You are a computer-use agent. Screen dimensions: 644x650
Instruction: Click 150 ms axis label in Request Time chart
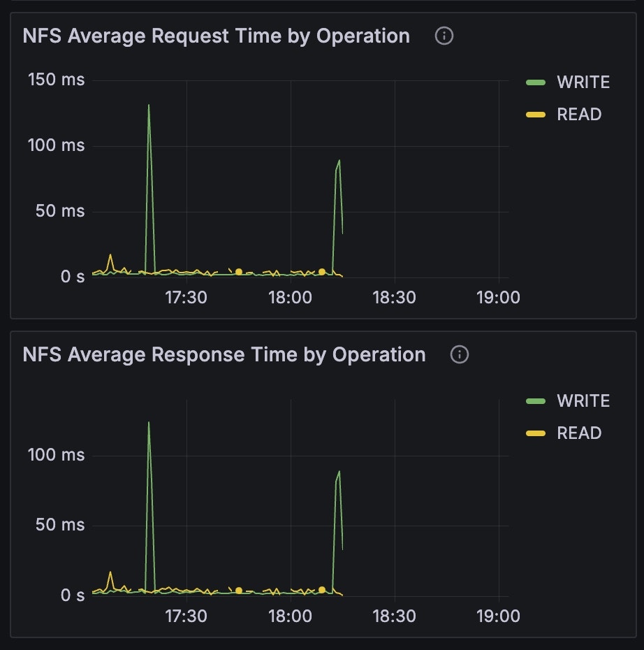57,80
